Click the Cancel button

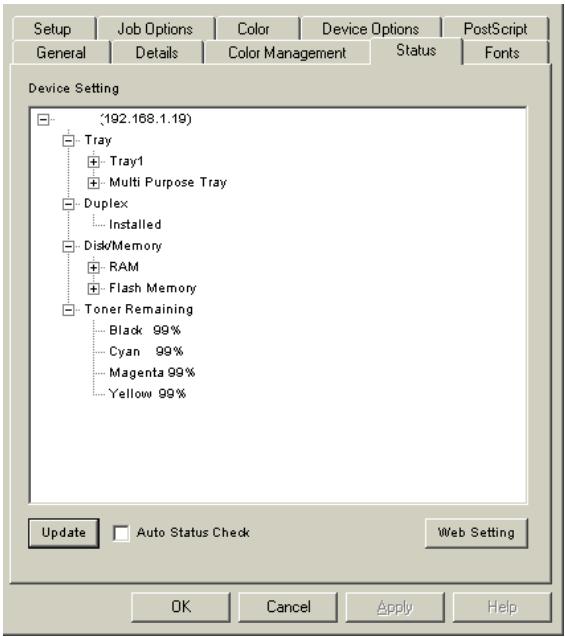click(x=288, y=607)
